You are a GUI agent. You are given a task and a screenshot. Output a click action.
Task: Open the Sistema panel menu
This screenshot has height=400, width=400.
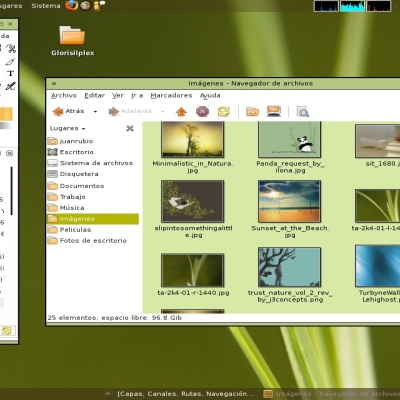(x=46, y=6)
